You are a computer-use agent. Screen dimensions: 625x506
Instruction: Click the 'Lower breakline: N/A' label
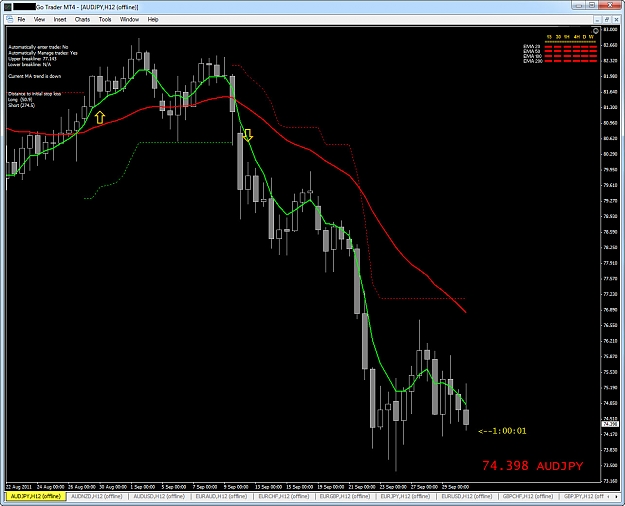(29, 64)
